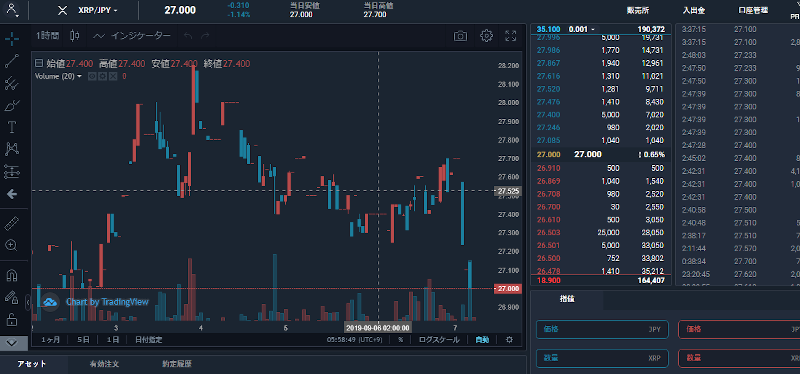Collapse the chart legend square icon
The height and width of the screenshot is (374, 800).
click(x=38, y=64)
